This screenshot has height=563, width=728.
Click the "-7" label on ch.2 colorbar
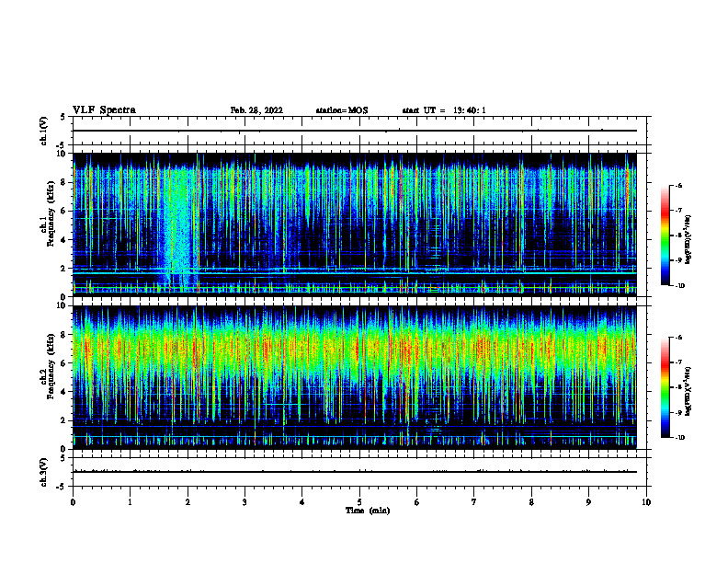click(x=678, y=362)
